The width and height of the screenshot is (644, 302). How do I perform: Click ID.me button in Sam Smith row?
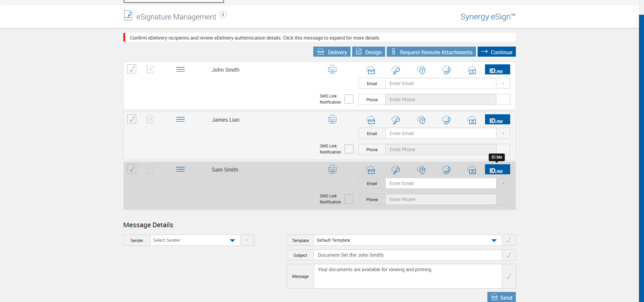point(497,170)
